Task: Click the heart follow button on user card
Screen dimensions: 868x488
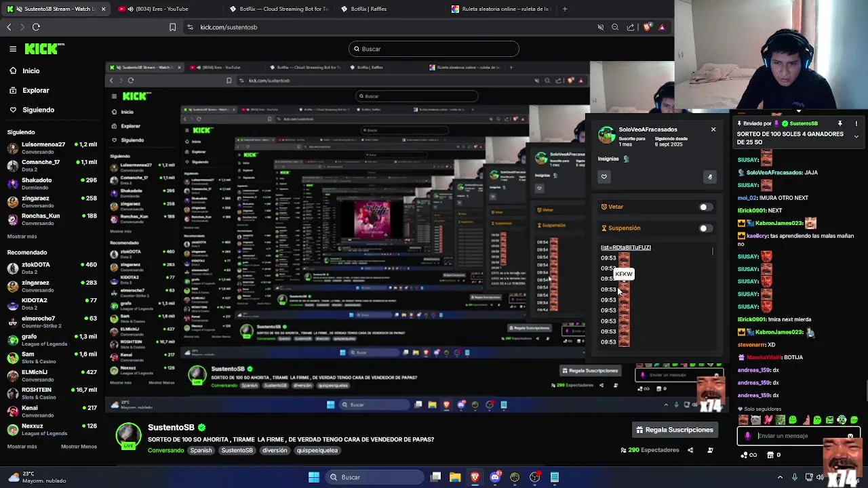Action: 604,177
